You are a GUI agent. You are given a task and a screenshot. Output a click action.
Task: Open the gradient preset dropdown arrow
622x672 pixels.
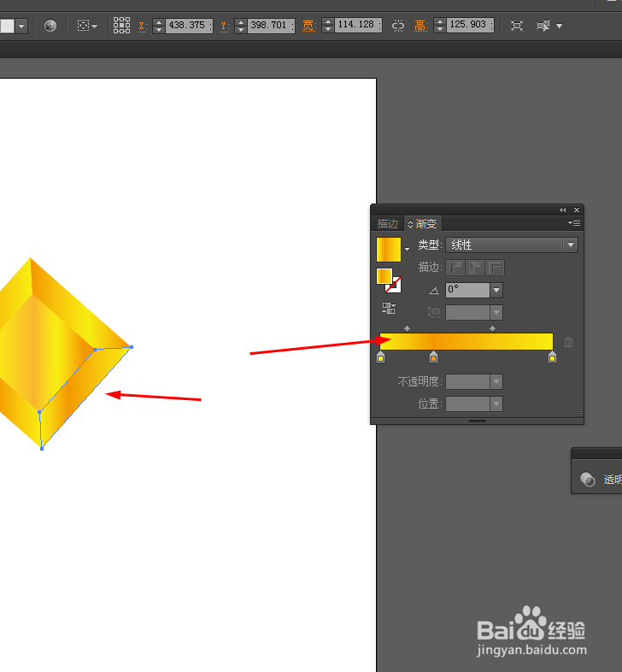coord(407,250)
